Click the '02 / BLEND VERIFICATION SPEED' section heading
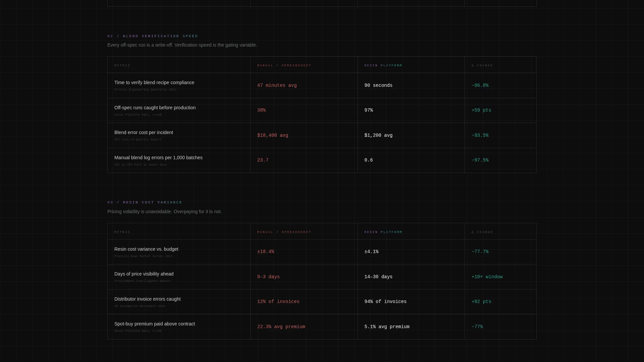The image size is (644, 362). coord(153,36)
